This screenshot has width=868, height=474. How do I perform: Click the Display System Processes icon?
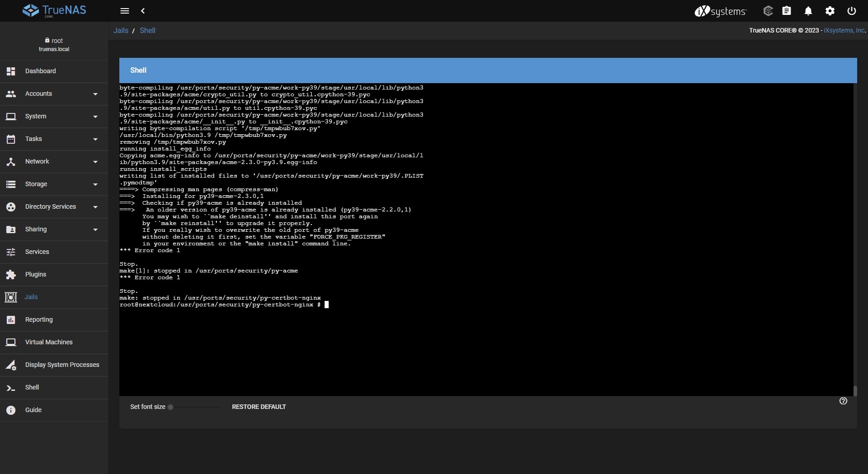point(11,365)
